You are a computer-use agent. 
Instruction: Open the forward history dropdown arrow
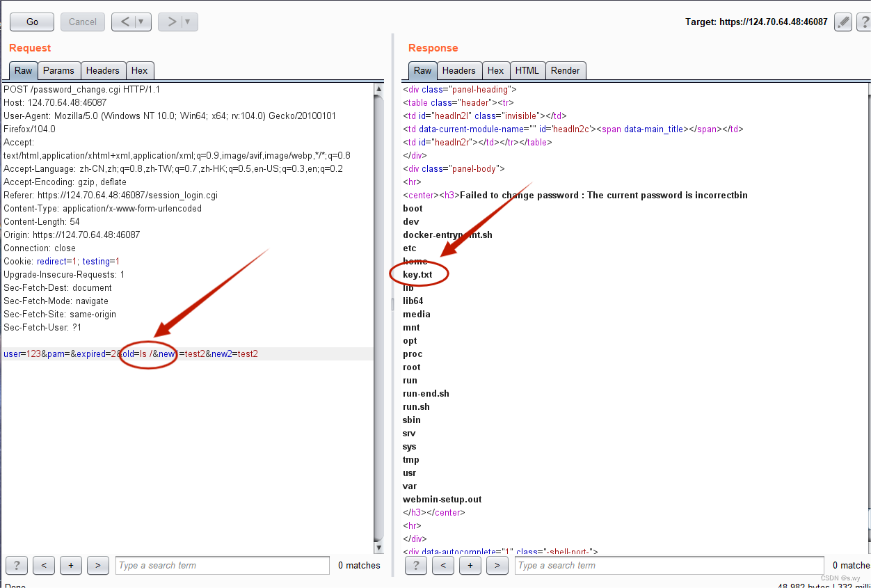point(189,22)
